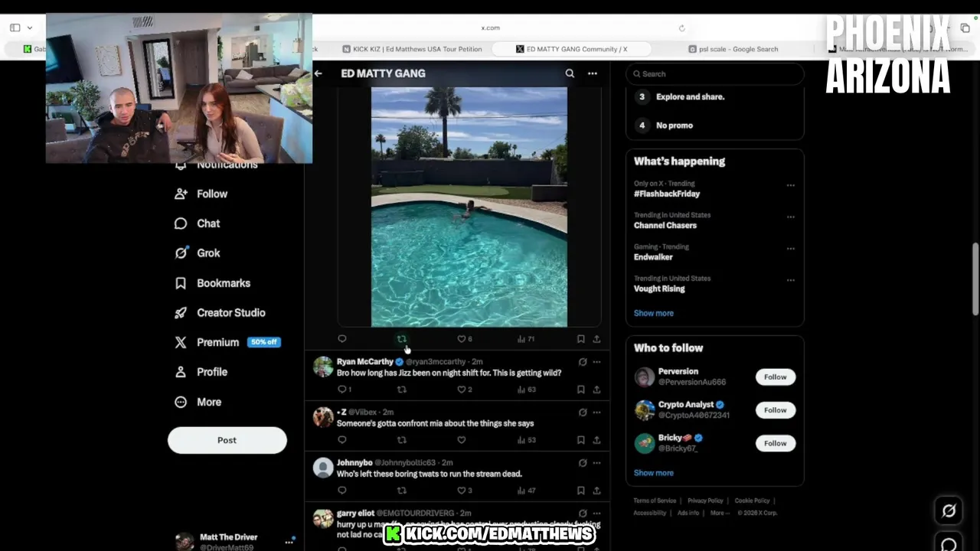The image size is (980, 551).
Task: Open the Terms of Service link
Action: pos(655,500)
